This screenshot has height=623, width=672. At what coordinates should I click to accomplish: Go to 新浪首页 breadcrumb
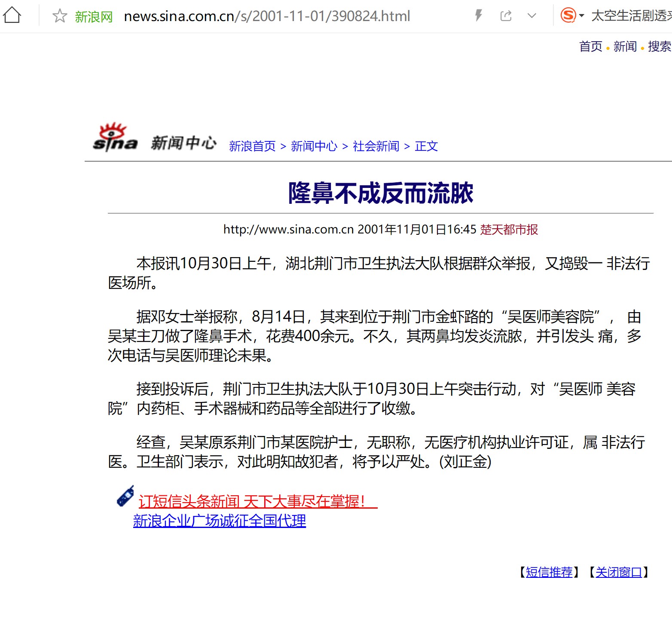[x=252, y=146]
